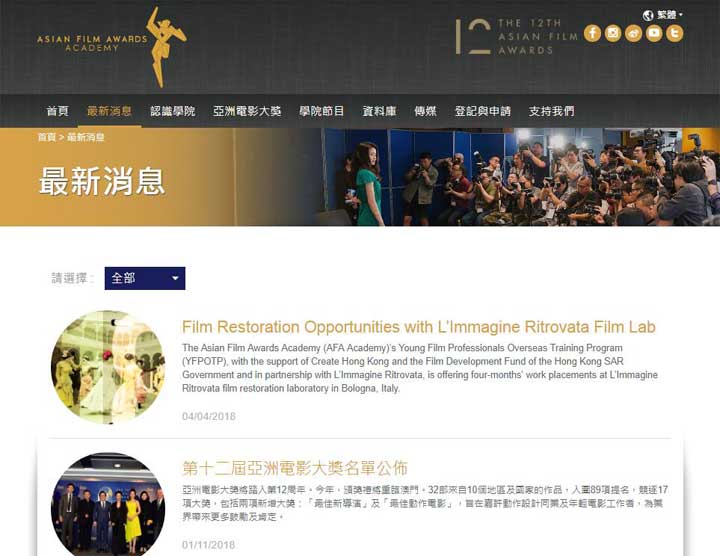
Task: Click the Asian Film Awards Academy logo
Action: pos(112,46)
